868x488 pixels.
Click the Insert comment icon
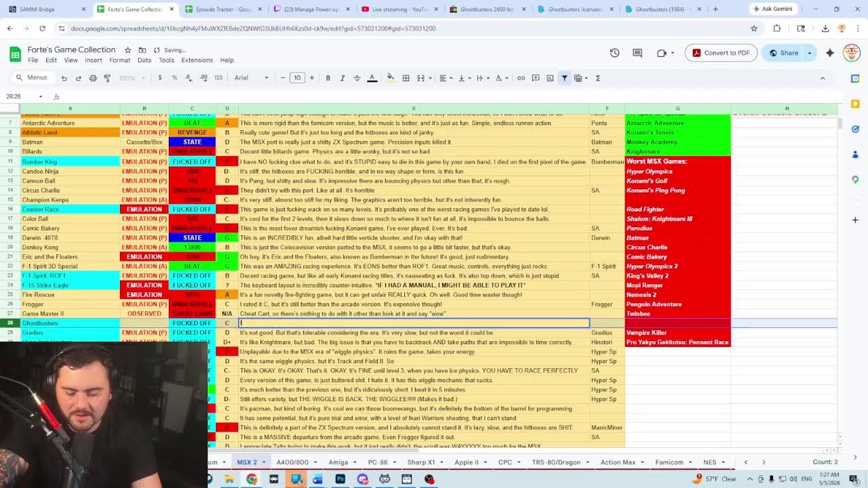tap(536, 78)
